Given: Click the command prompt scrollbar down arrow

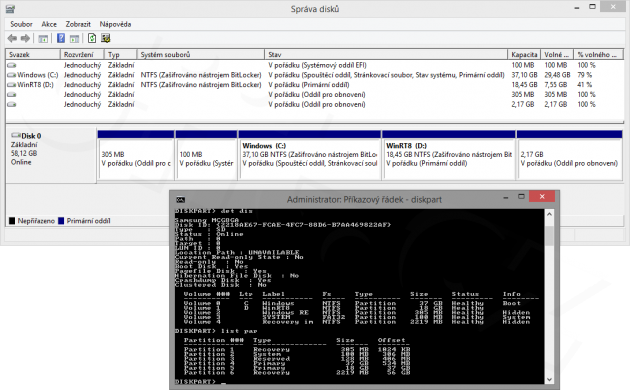Looking at the screenshot, I should 549,379.
